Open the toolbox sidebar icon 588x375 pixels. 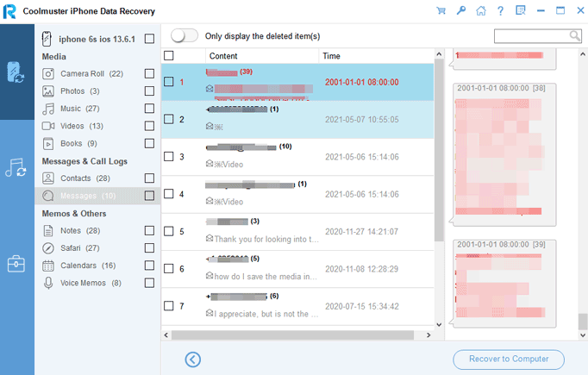(x=16, y=264)
